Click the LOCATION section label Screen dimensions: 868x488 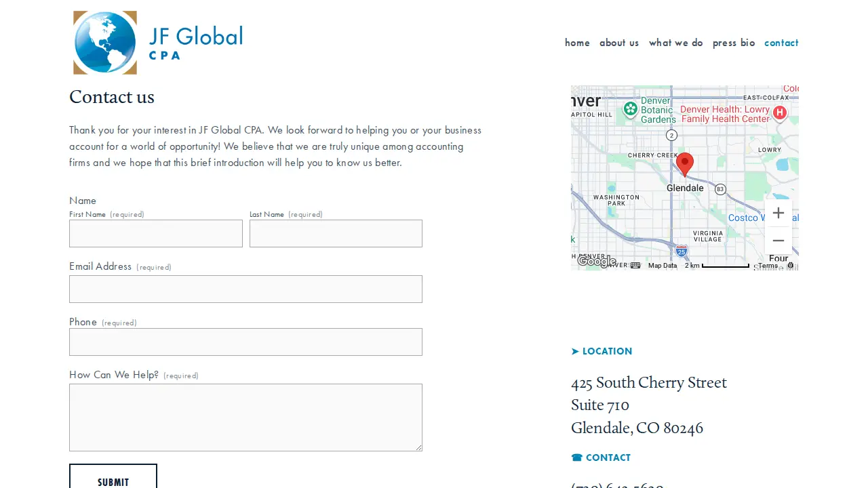(601, 351)
